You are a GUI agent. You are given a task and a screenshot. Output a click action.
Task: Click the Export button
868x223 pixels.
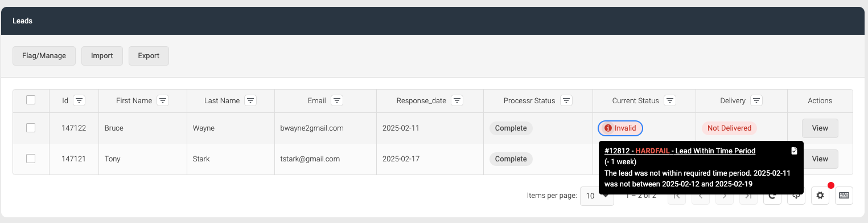click(x=149, y=56)
